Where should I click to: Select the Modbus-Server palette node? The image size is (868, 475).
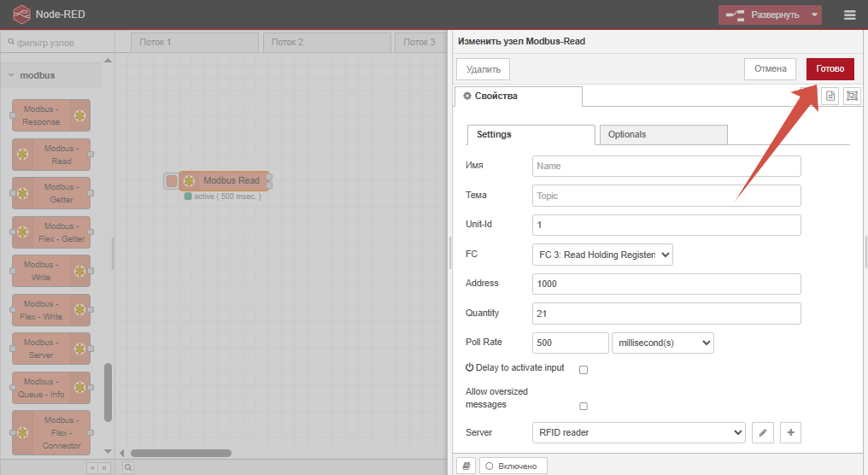pyautogui.click(x=51, y=349)
